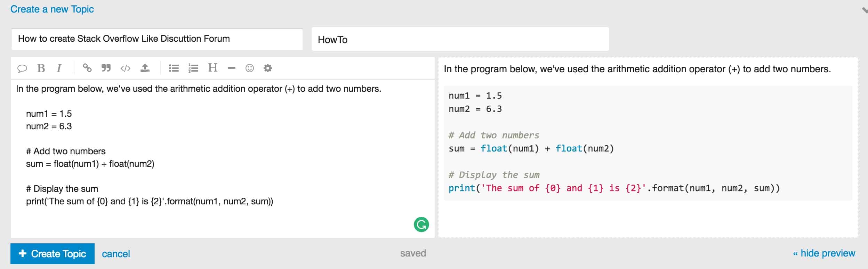Click the print line in preview code

[x=614, y=188]
